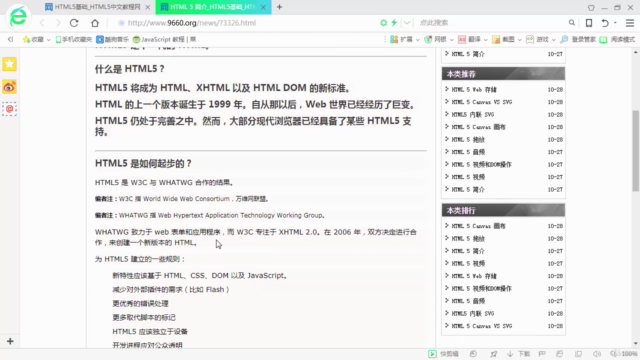The height and width of the screenshot is (360, 640).
Task: Click heading HTML5 是如何起步的？
Action: coord(144,163)
